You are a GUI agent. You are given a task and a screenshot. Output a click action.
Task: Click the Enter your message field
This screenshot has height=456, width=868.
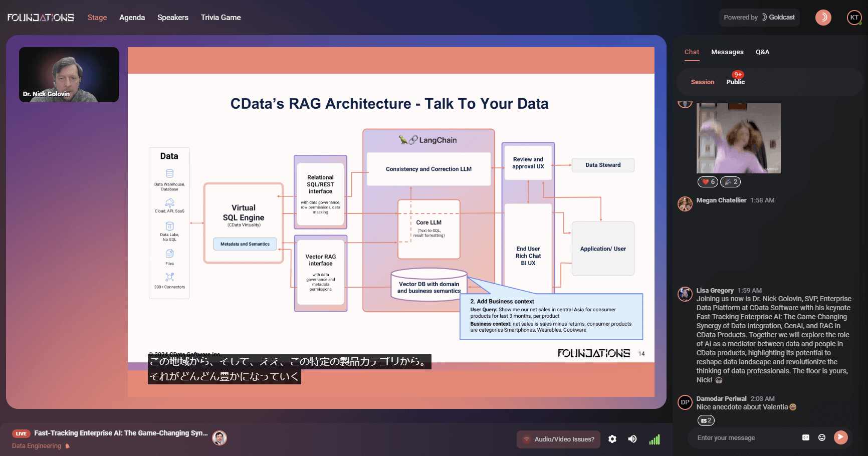coord(746,438)
